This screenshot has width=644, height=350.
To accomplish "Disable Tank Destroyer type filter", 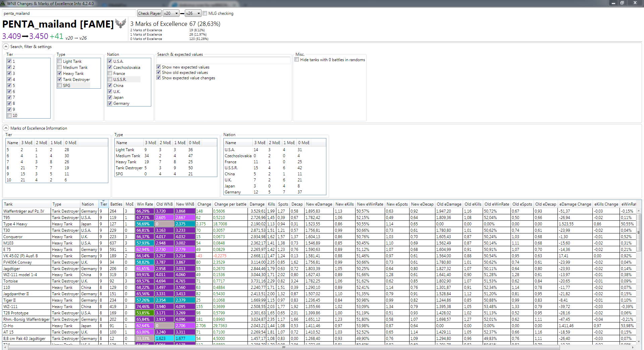I will 59,79.
